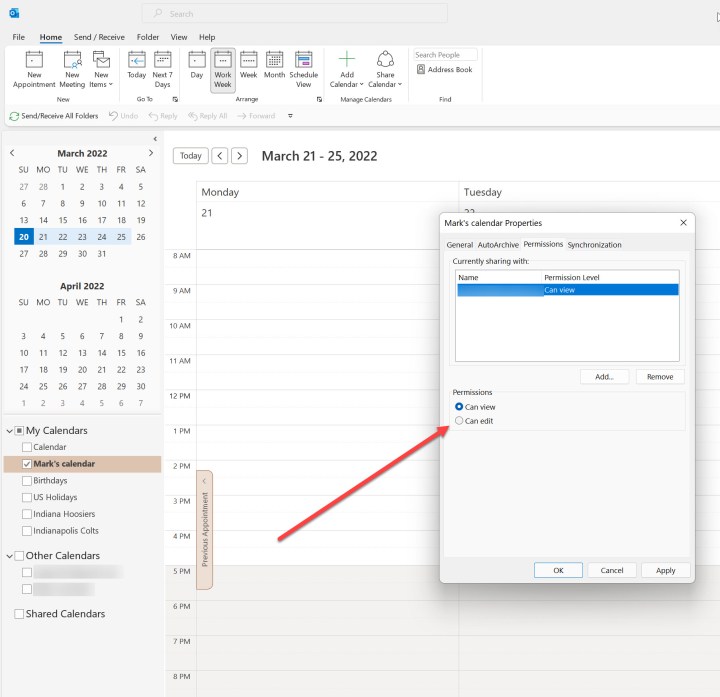Open New Meeting from the ribbon

72,70
